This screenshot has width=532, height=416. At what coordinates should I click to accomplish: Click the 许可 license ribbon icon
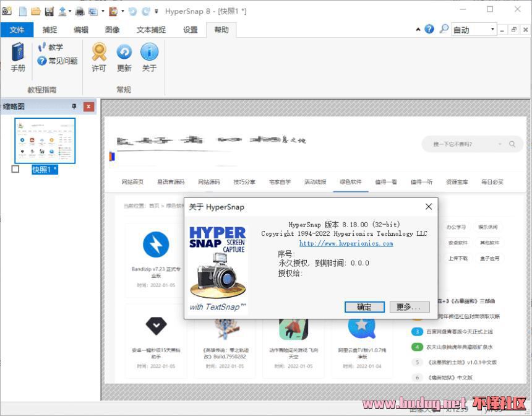point(99,58)
